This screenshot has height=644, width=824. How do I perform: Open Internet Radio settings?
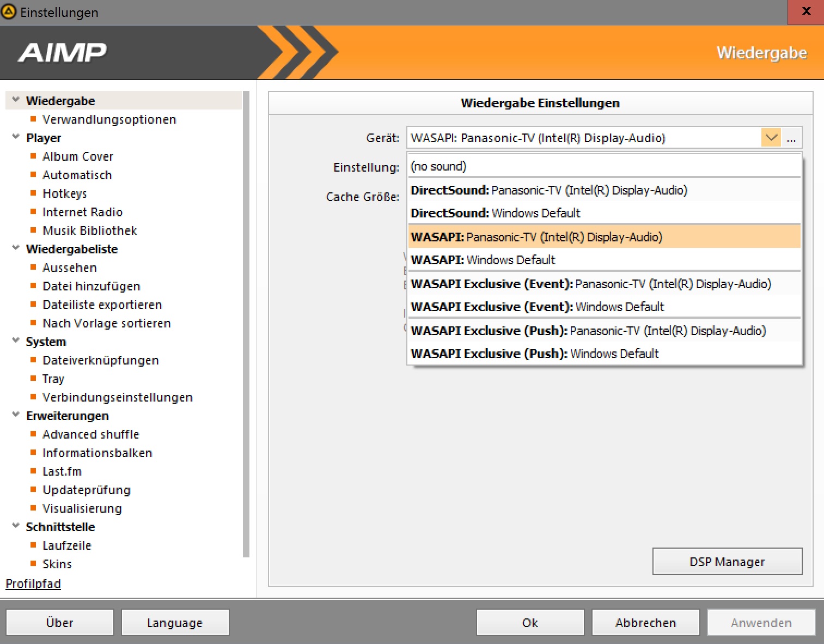point(83,212)
